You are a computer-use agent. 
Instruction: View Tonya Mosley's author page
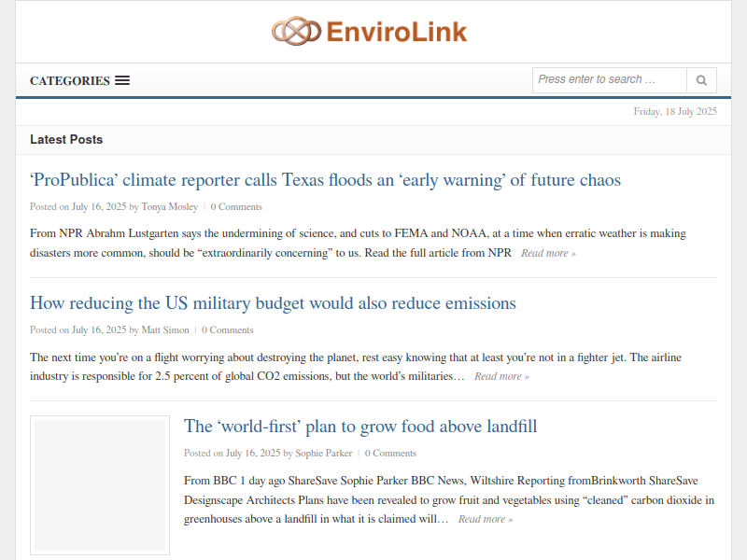pyautogui.click(x=169, y=206)
